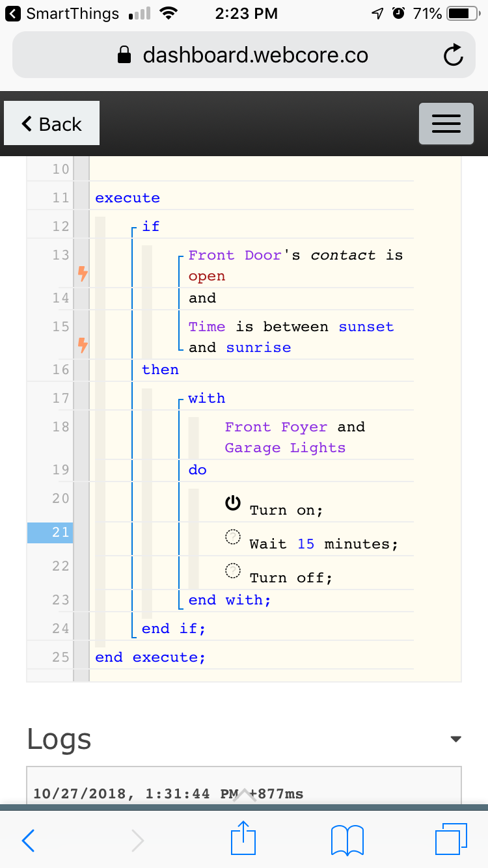
Task: Click highlighted line number 21
Action: click(50, 532)
